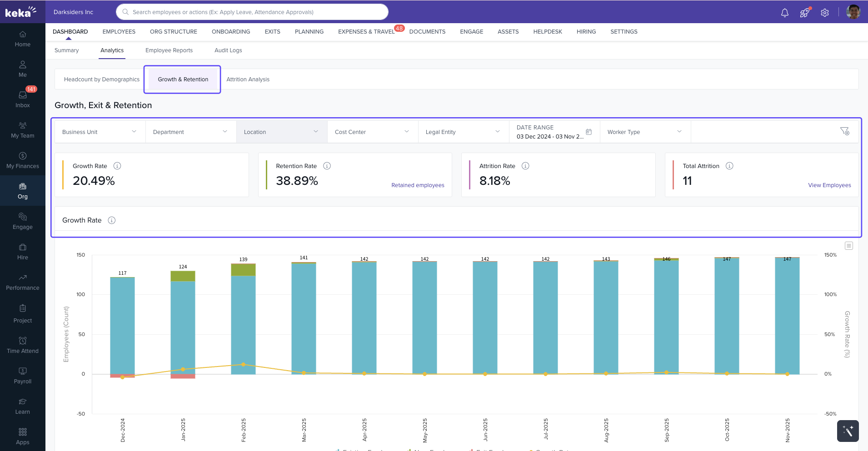Click the Retained employees link
The image size is (868, 451).
[418, 185]
